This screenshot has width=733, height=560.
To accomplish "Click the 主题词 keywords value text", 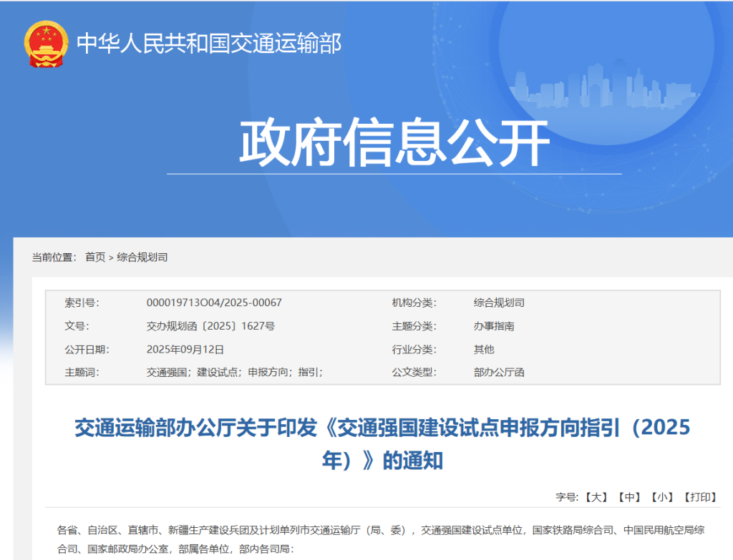I will coord(234,373).
